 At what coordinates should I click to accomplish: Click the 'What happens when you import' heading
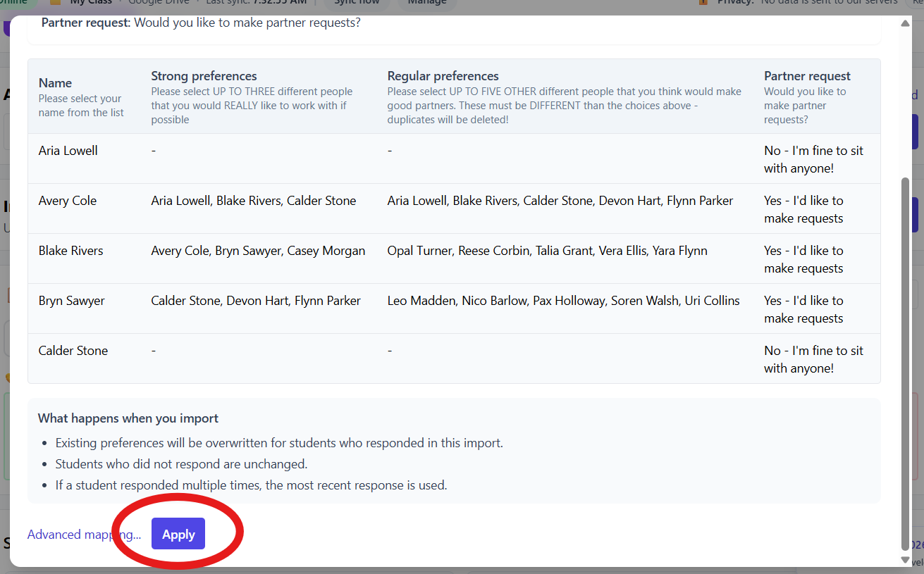point(128,418)
